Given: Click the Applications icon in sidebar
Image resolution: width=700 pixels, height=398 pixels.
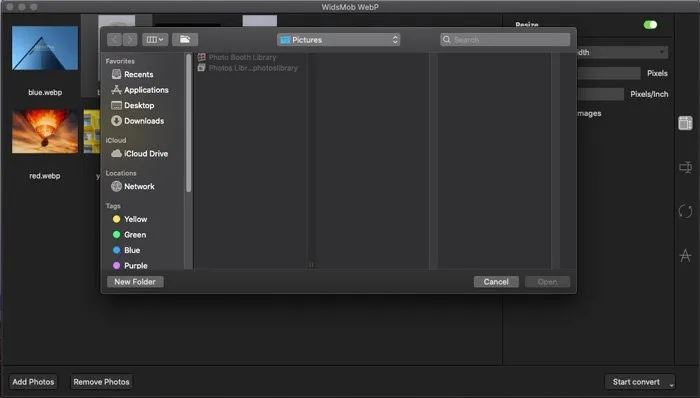Looking at the screenshot, I should tap(117, 90).
